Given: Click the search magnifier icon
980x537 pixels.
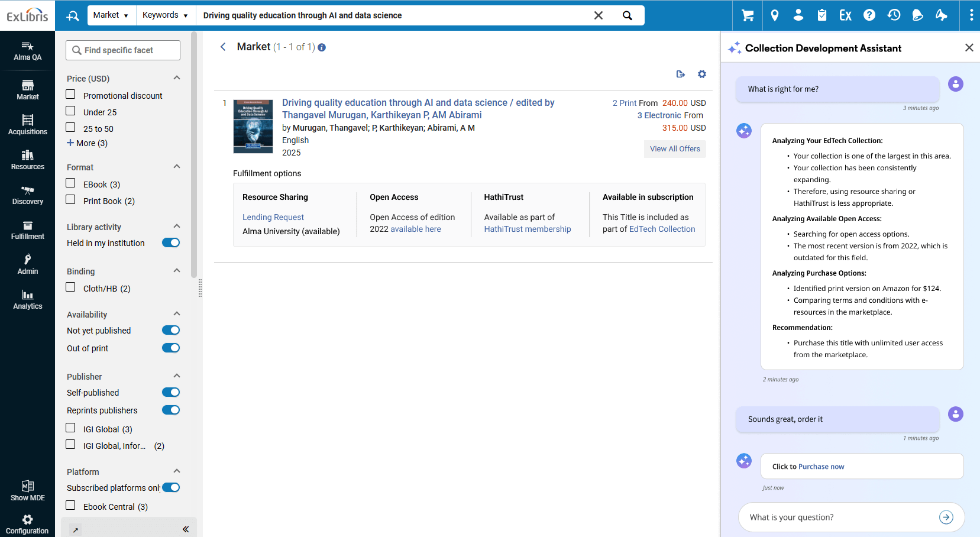Looking at the screenshot, I should pyautogui.click(x=628, y=15).
